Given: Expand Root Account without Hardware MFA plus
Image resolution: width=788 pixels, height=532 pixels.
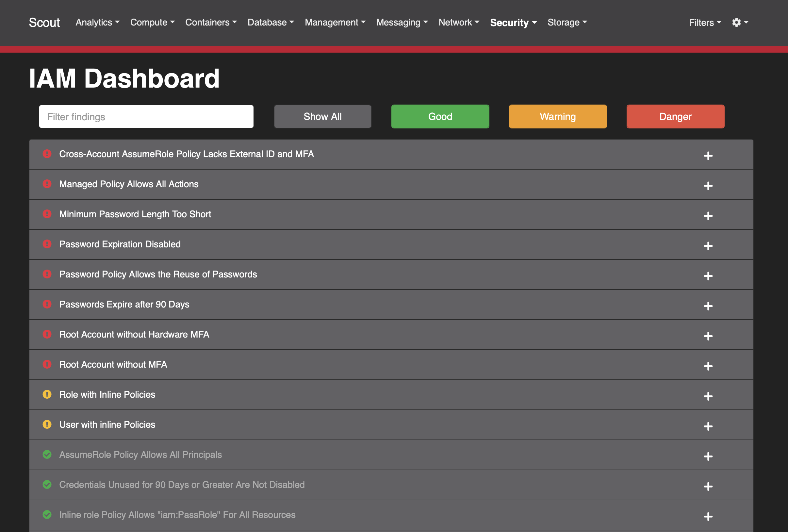Looking at the screenshot, I should click(708, 336).
